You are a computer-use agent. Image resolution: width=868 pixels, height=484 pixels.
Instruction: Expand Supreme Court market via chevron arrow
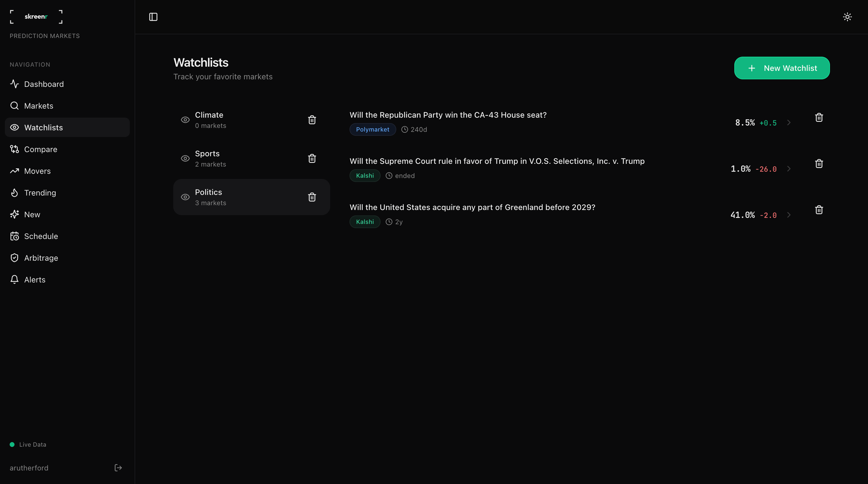pyautogui.click(x=789, y=169)
